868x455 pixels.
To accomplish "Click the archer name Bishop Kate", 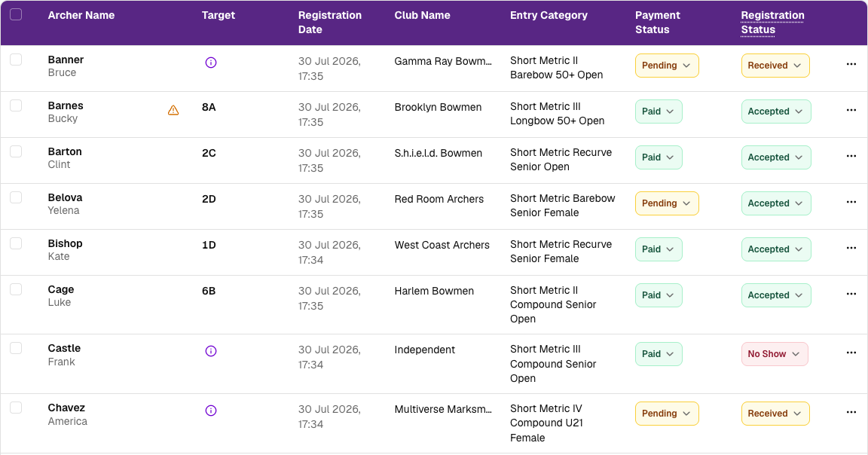I will click(x=65, y=249).
